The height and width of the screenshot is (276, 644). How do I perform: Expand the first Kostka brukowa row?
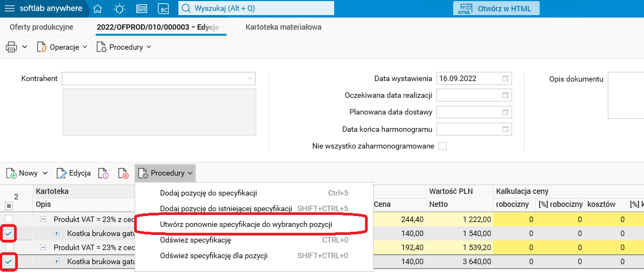click(x=57, y=233)
